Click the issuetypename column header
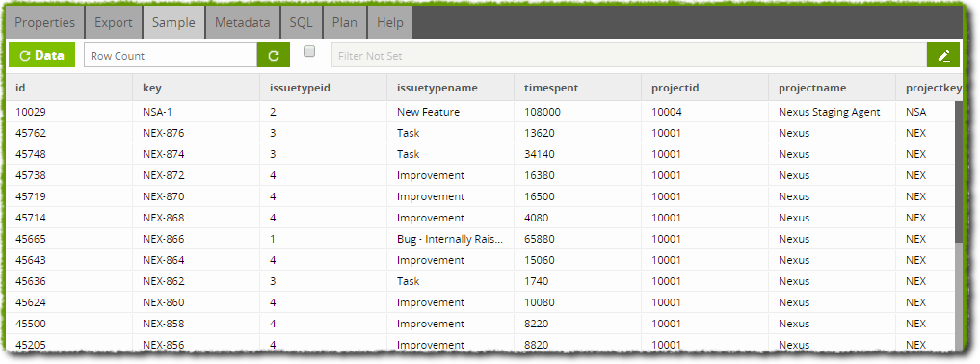Image resolution: width=980 pixels, height=364 pixels. [x=451, y=88]
